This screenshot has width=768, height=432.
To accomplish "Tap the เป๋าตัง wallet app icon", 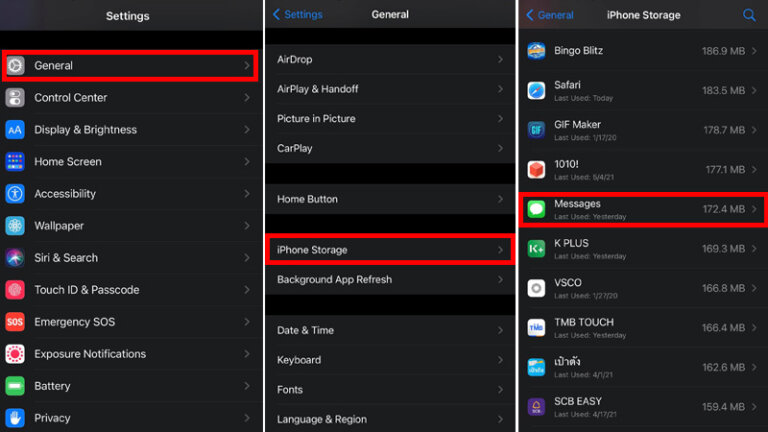I will (536, 367).
